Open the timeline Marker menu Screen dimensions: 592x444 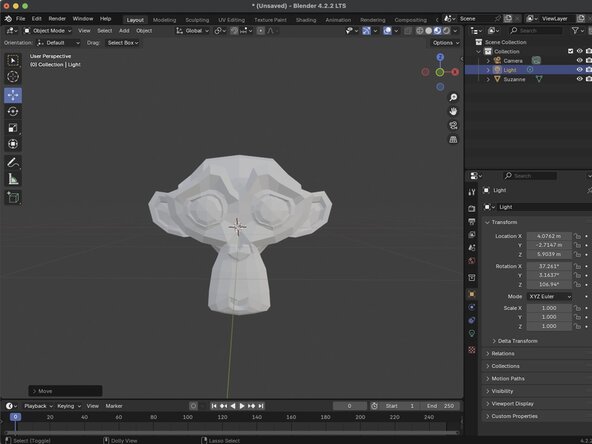(114, 406)
